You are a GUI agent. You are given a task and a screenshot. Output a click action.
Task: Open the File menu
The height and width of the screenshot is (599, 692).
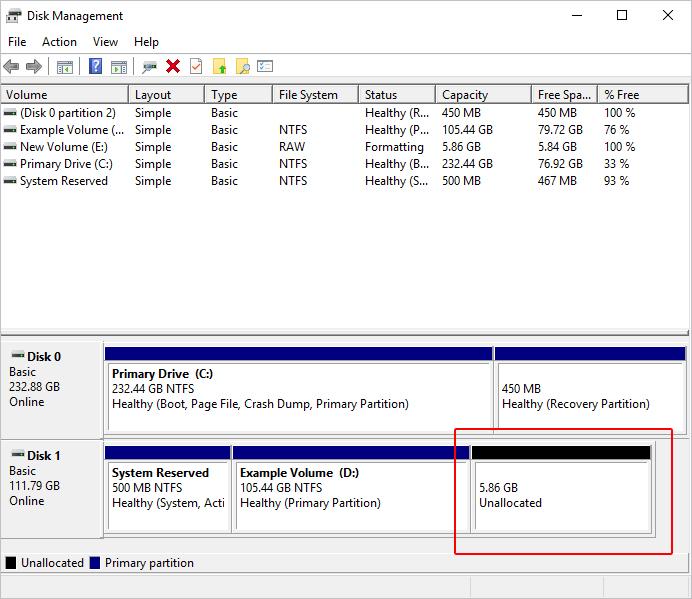[17, 42]
